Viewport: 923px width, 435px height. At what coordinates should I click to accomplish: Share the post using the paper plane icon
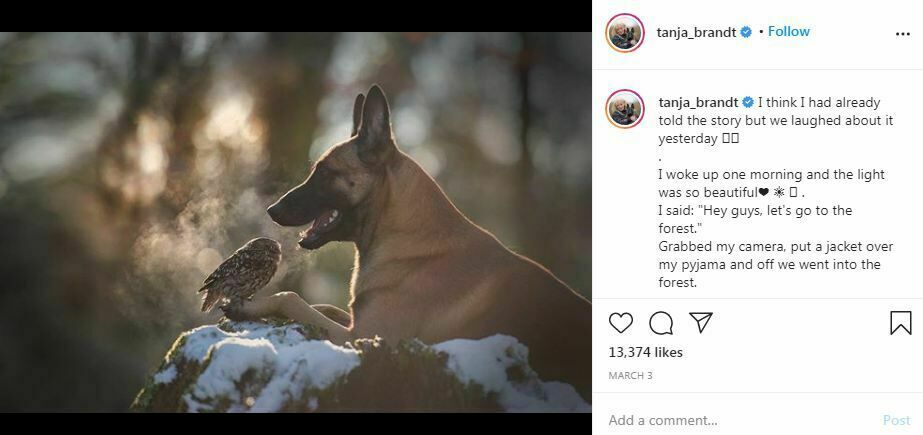701,323
